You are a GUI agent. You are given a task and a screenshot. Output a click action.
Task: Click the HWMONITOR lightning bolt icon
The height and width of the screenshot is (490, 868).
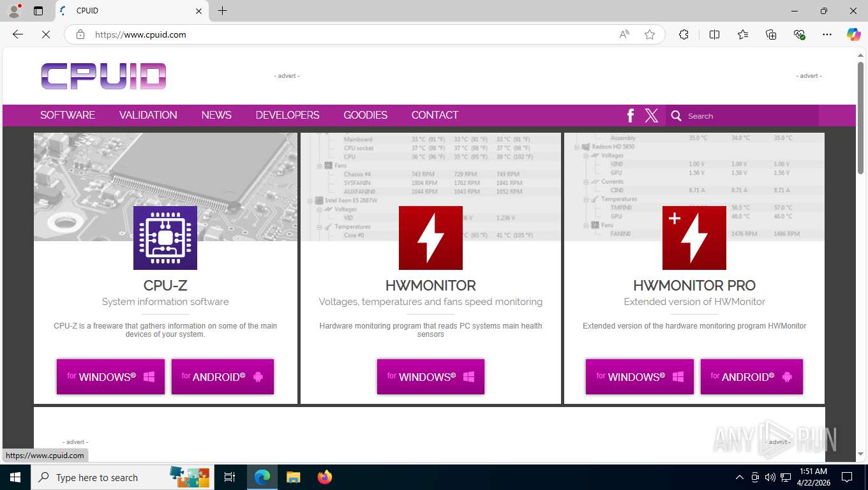(431, 238)
